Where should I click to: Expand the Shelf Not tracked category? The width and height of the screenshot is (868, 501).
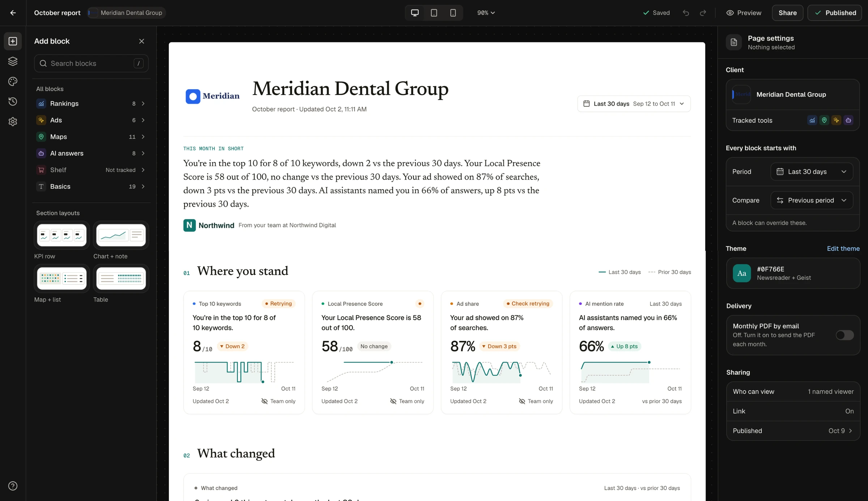(x=91, y=170)
